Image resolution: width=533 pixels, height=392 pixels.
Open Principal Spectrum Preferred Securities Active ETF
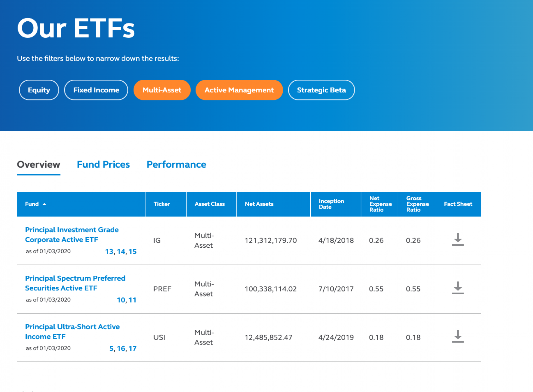click(75, 283)
